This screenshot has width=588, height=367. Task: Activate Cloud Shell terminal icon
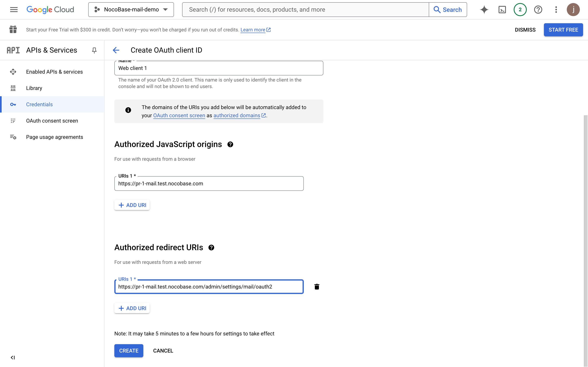(502, 10)
